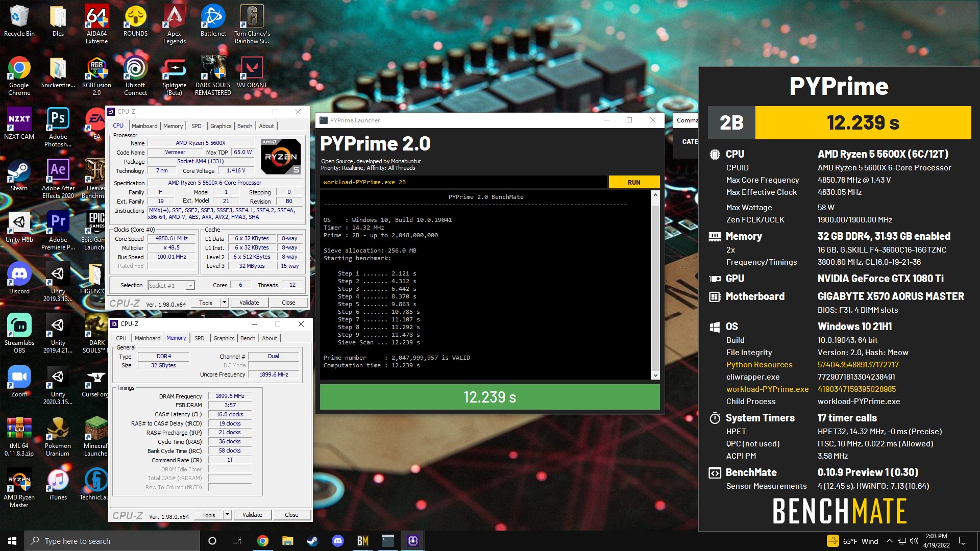
Task: Open RGBFusion 2.0 shortcut
Action: tap(96, 76)
